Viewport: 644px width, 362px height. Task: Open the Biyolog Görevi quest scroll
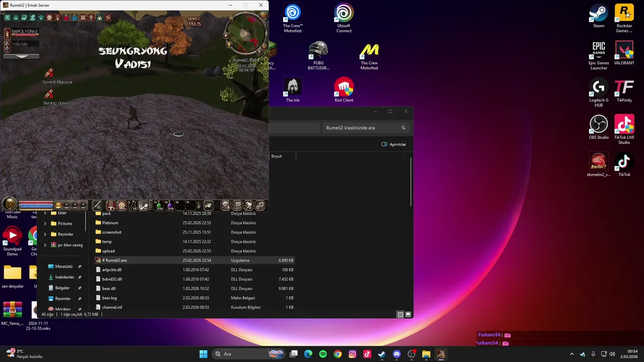pyautogui.click(x=49, y=95)
